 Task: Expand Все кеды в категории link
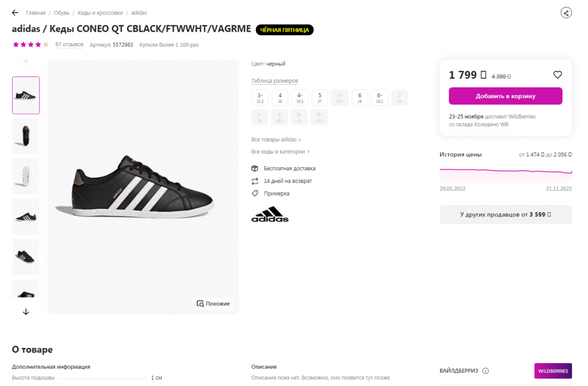280,152
